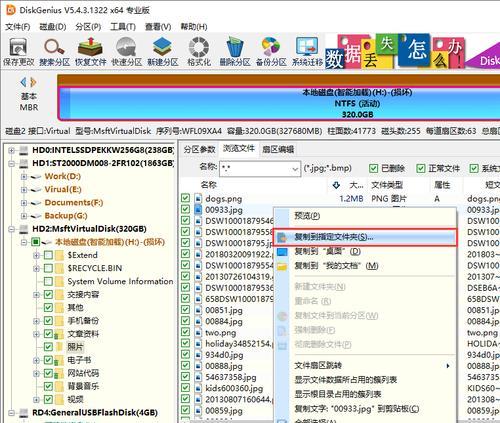
Task: Expand the Work(D:) partition node
Action: coord(24,176)
